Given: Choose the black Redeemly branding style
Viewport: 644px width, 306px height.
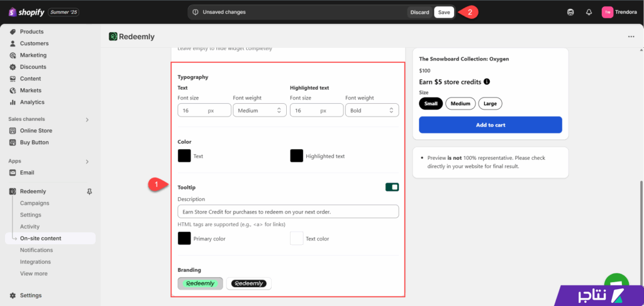Looking at the screenshot, I should click(249, 283).
